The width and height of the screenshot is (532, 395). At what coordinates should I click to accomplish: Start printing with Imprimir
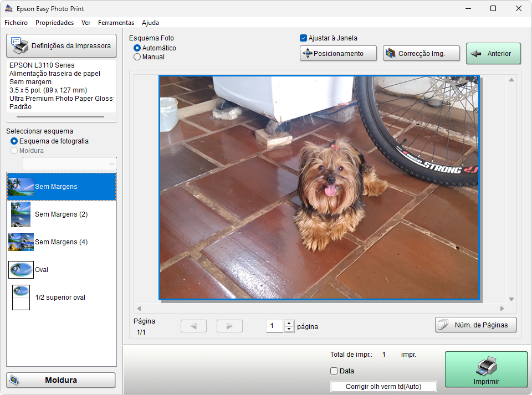coord(486,370)
